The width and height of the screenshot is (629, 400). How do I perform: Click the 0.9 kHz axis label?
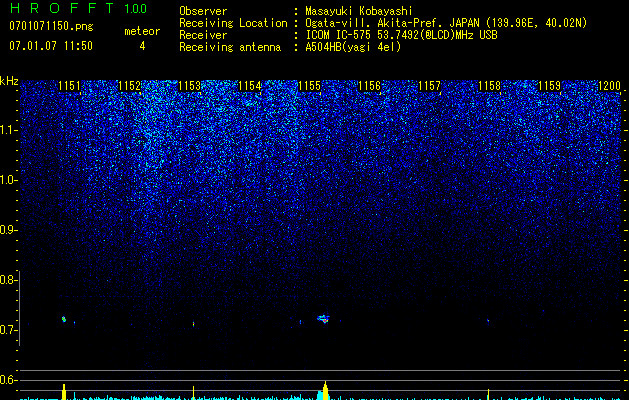(x=8, y=230)
